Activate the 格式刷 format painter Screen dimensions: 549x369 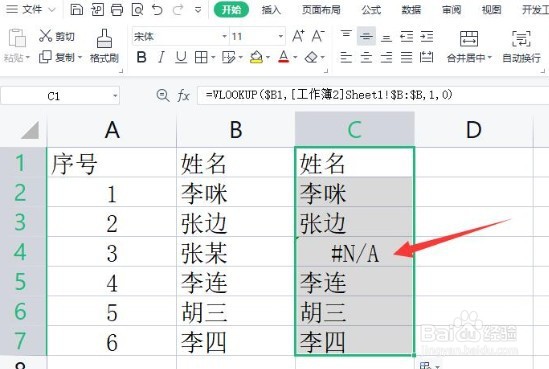104,46
